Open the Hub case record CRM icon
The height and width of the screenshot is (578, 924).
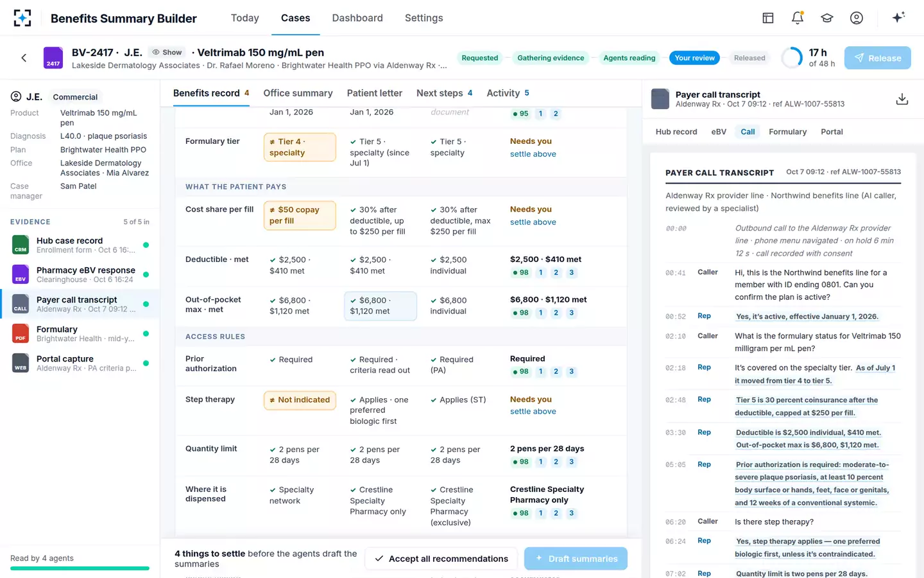pyautogui.click(x=21, y=245)
